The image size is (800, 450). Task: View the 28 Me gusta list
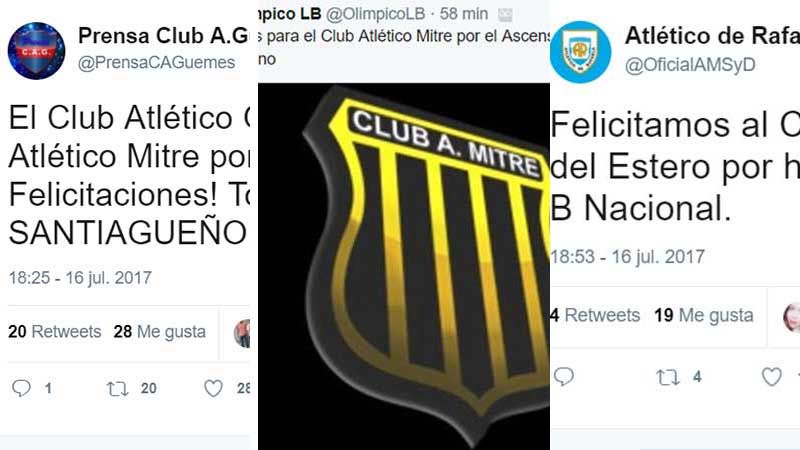(160, 332)
